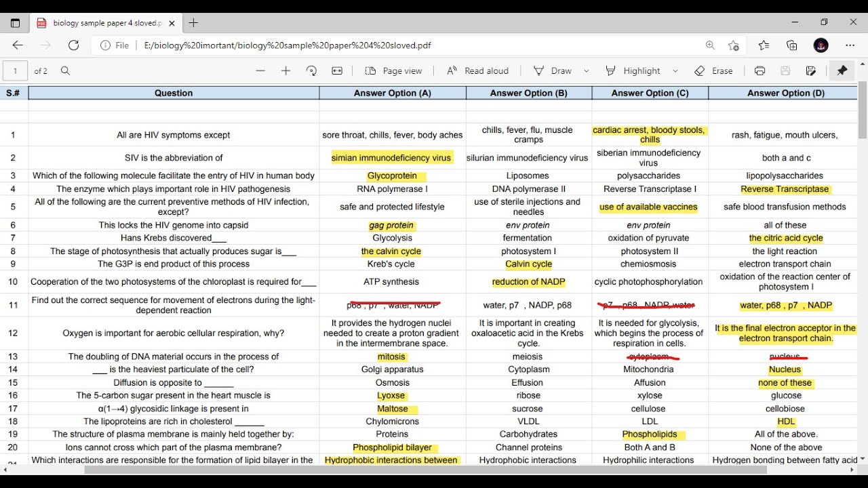Click the PDF page number field
Image resolution: width=868 pixels, height=488 pixels.
point(16,70)
